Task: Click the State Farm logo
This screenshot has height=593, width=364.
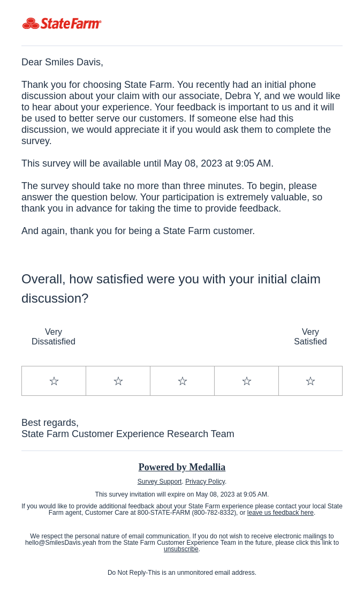Action: point(62,23)
